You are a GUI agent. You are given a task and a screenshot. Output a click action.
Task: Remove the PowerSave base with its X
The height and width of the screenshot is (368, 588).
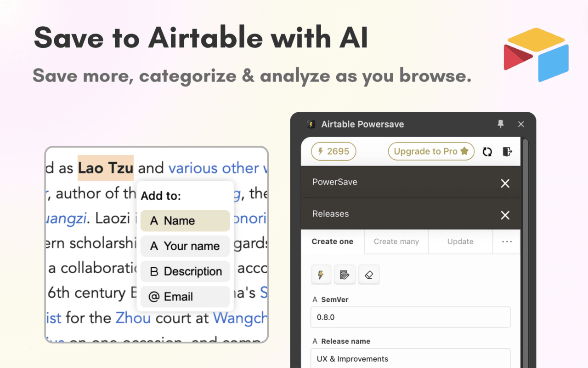click(505, 184)
